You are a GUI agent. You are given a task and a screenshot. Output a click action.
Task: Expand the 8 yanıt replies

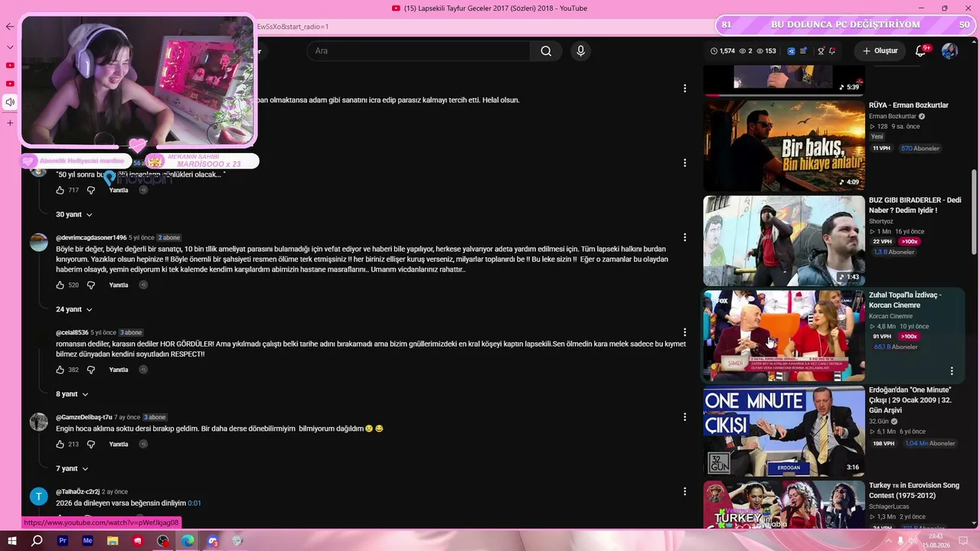point(72,394)
